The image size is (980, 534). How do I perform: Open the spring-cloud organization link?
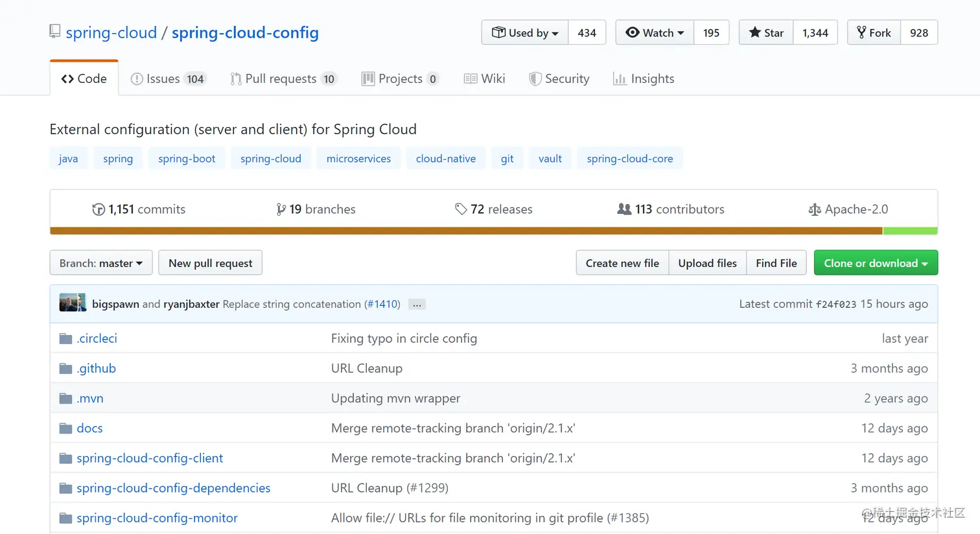(111, 32)
